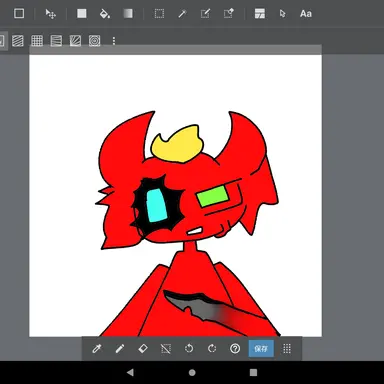Screen dimensions: 384x384
Task: Pick the Gradient tool
Action: [128, 14]
